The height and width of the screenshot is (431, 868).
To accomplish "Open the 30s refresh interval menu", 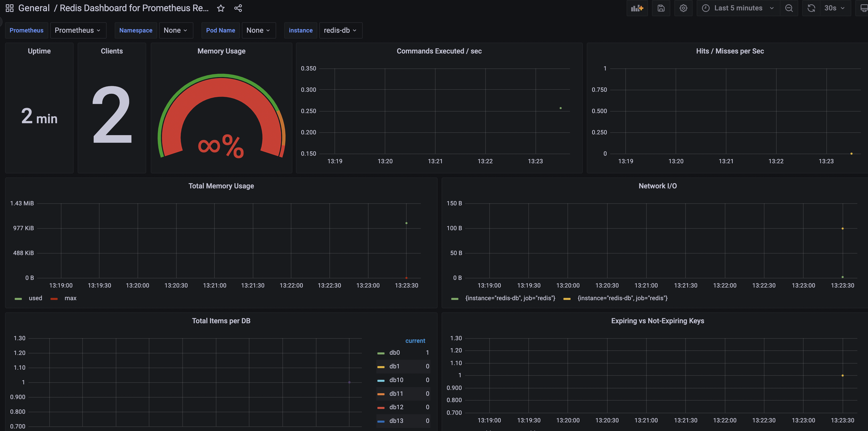I will [x=834, y=8].
